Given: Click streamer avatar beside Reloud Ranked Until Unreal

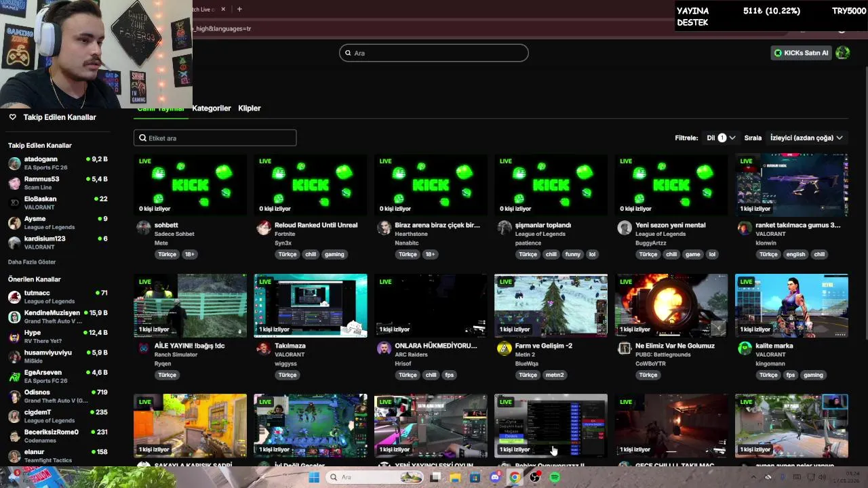Looking at the screenshot, I should [x=264, y=228].
